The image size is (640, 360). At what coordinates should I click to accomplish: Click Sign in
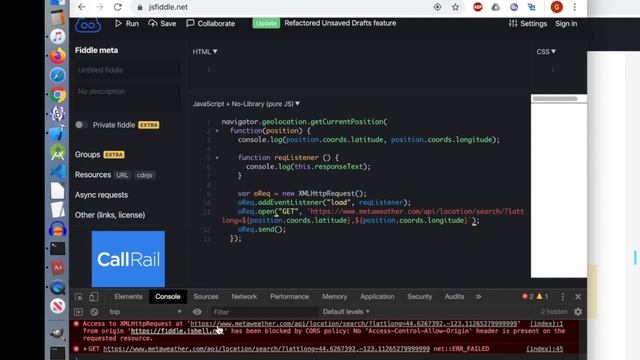click(x=566, y=24)
